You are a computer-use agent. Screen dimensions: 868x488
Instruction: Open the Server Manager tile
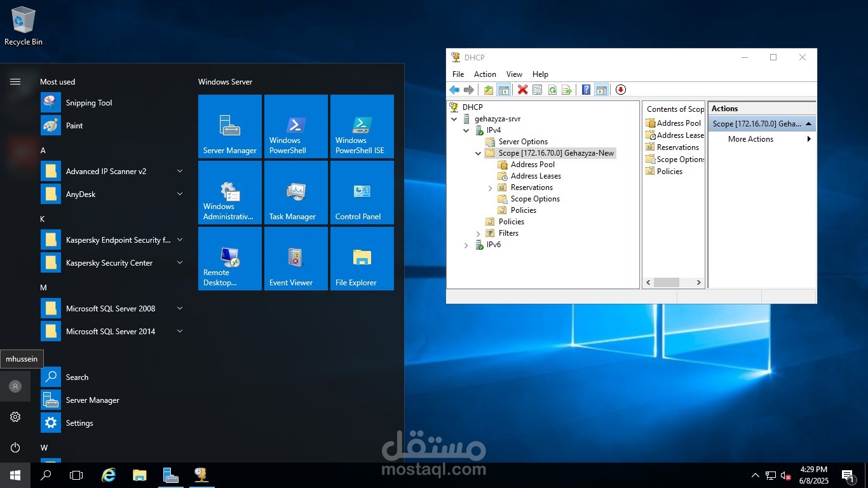click(x=230, y=126)
